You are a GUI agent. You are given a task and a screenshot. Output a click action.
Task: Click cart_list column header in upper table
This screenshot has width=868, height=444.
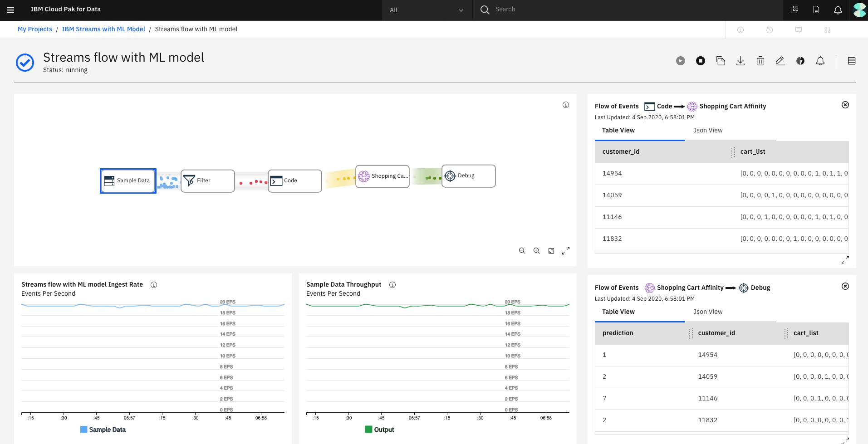(753, 151)
